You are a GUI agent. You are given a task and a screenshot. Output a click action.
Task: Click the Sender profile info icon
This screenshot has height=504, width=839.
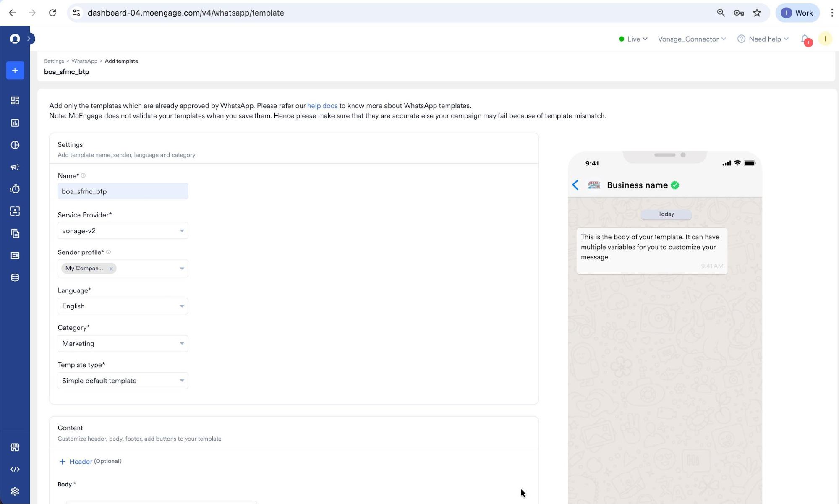tap(108, 252)
